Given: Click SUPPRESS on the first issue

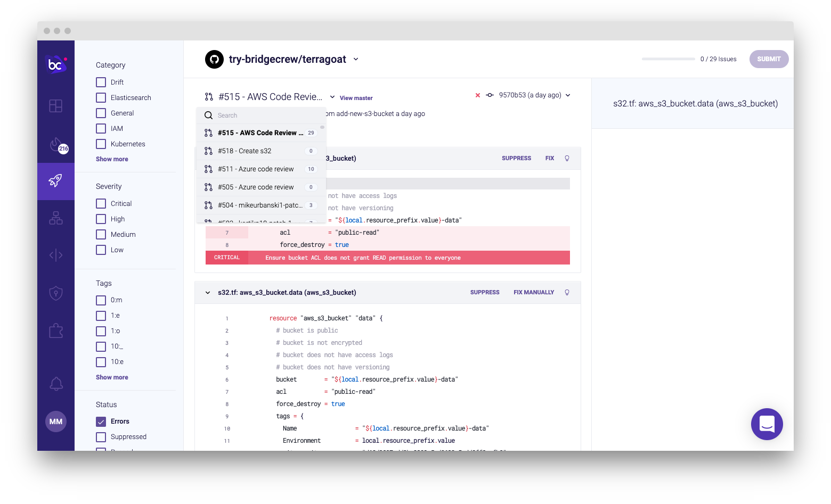Looking at the screenshot, I should pyautogui.click(x=516, y=158).
